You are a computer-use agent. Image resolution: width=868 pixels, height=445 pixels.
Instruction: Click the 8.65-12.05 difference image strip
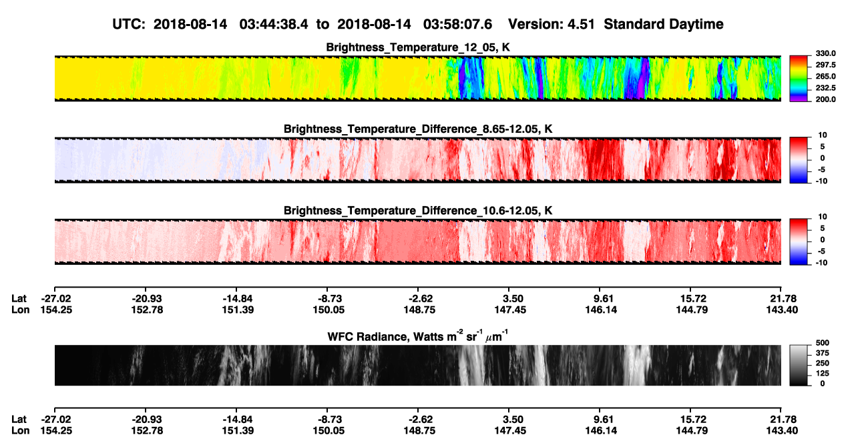point(417,159)
